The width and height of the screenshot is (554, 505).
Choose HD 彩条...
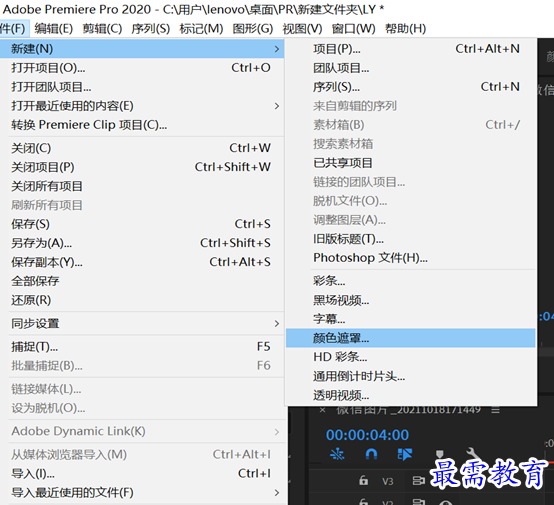click(x=411, y=357)
